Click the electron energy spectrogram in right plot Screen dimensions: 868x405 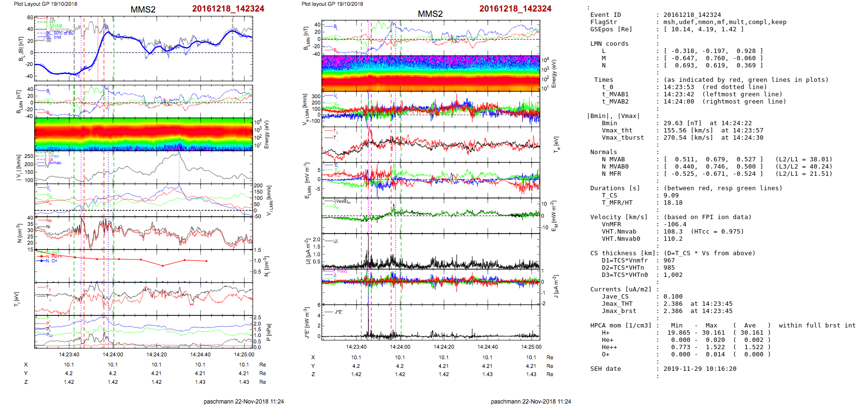coord(430,73)
